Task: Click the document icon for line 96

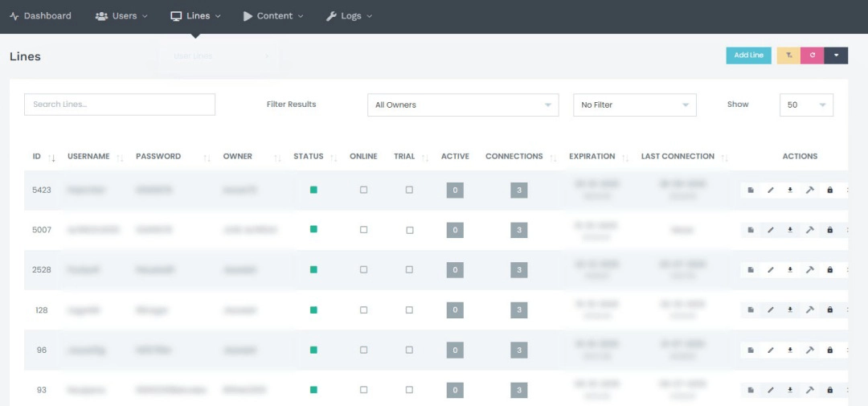Action: (x=751, y=351)
